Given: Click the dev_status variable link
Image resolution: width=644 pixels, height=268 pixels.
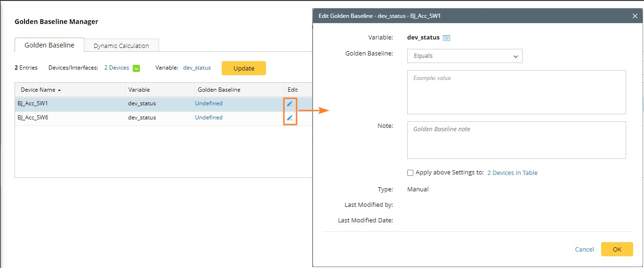Looking at the screenshot, I should point(197,68).
